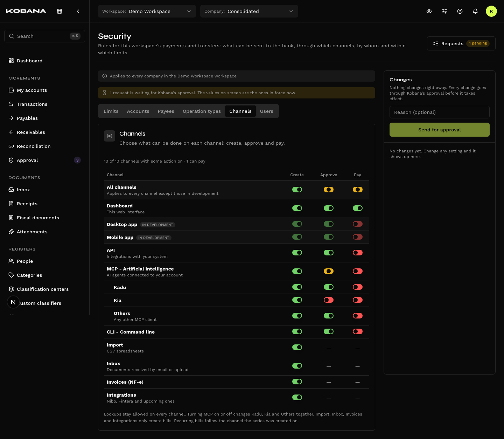Screen dimensions: 504x439
Task: Toggle Pay for the API channel
Action: click(x=358, y=253)
